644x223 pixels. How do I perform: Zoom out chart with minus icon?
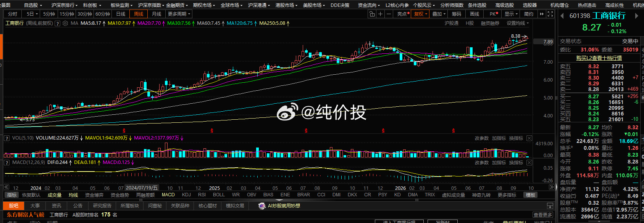(389, 14)
